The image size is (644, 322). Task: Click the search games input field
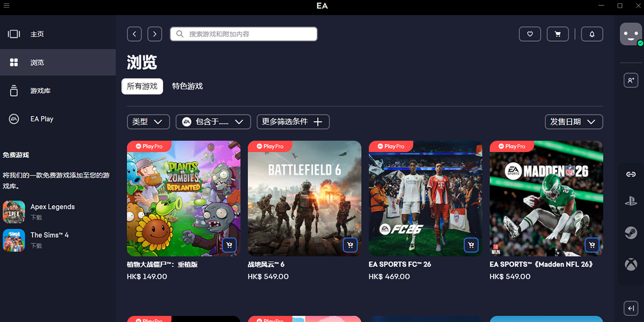(244, 34)
